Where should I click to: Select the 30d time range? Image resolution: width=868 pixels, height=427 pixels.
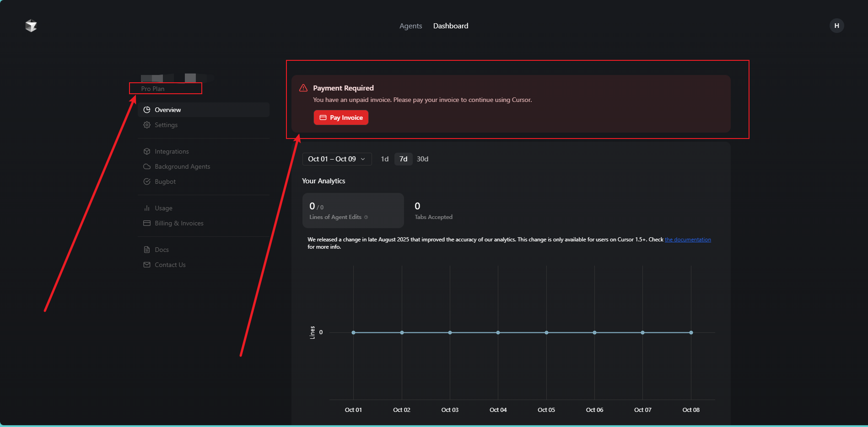[422, 159]
